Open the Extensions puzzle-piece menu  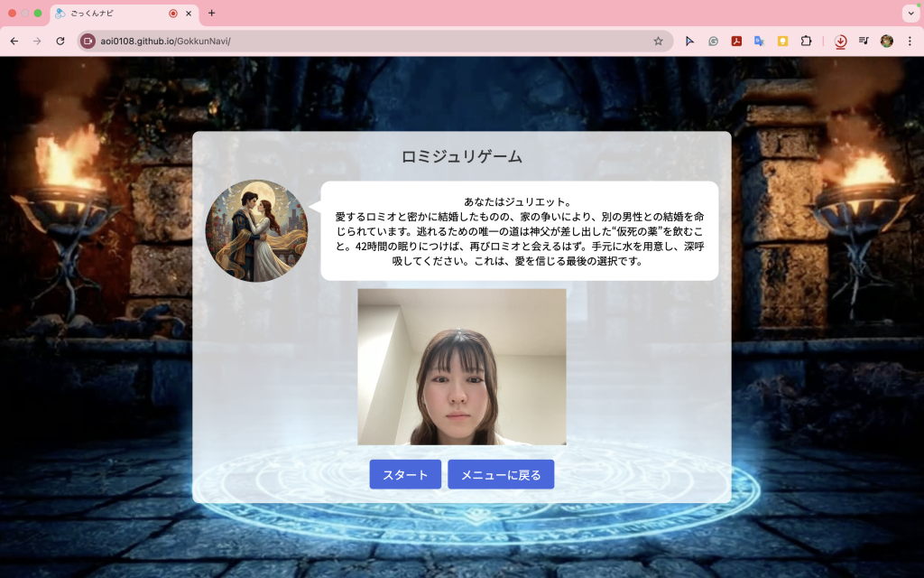tap(807, 41)
